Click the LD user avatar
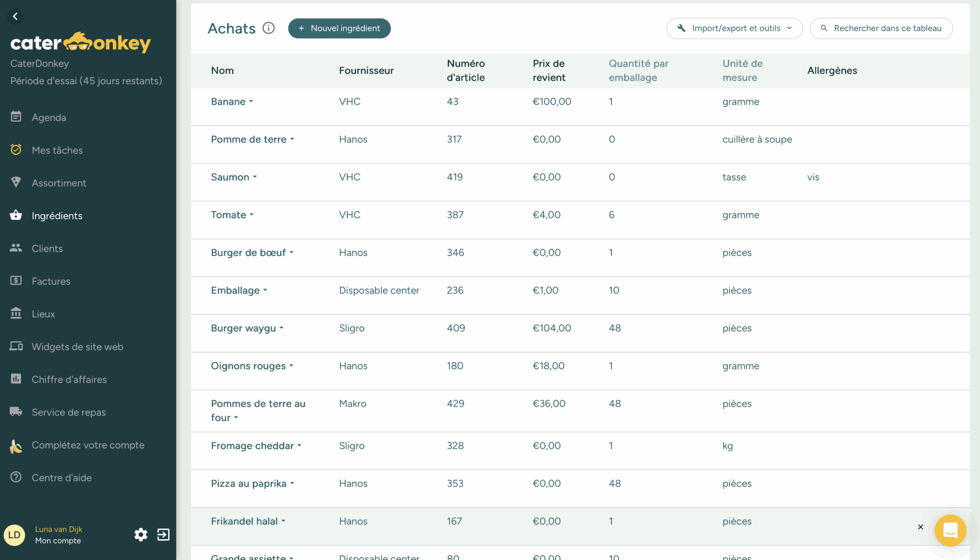This screenshot has height=560, width=980. (14, 535)
